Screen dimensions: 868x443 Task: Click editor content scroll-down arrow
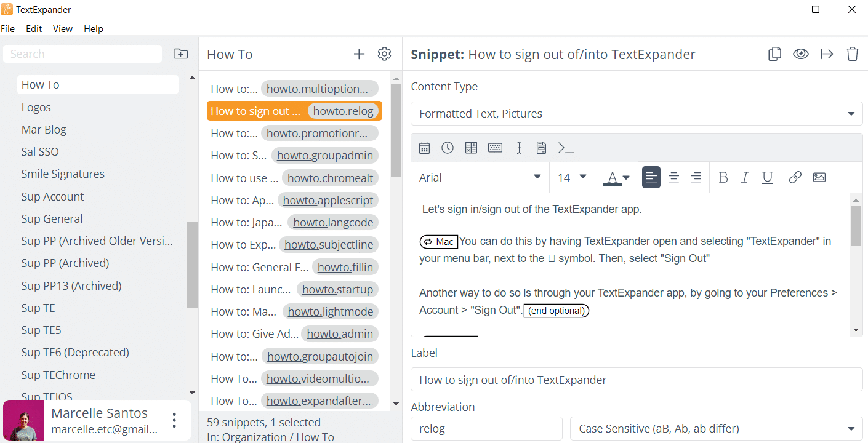tap(856, 330)
